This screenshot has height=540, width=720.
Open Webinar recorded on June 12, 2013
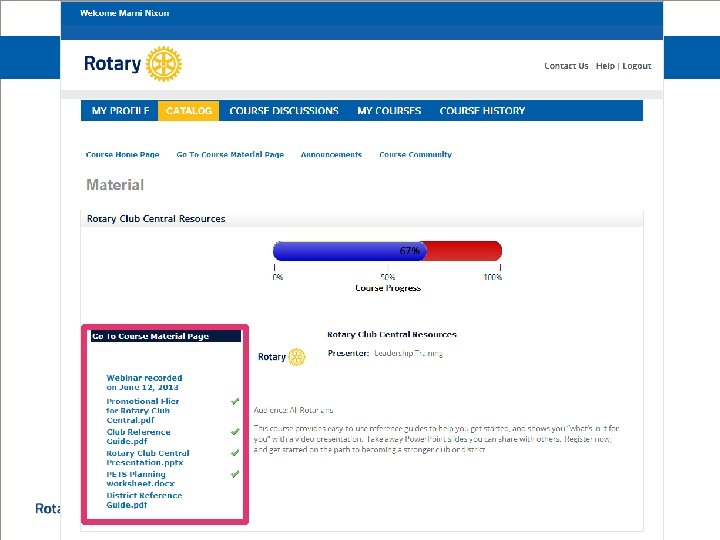pos(144,382)
